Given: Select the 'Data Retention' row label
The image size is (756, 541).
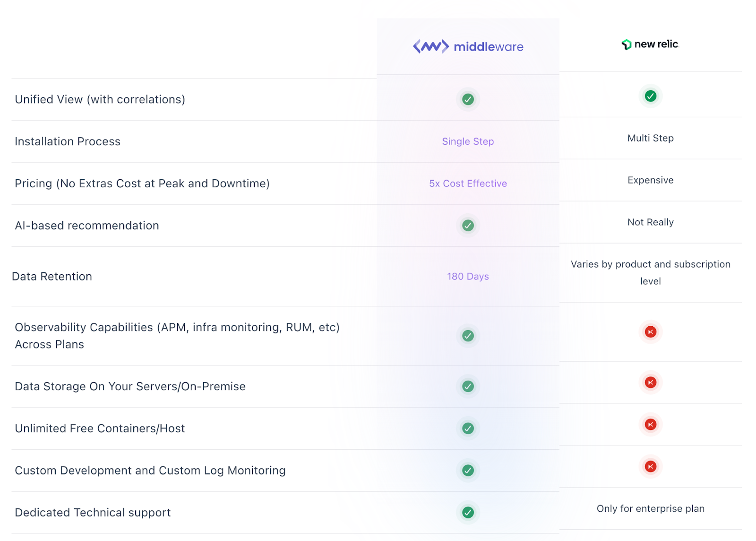Looking at the screenshot, I should (x=52, y=277).
